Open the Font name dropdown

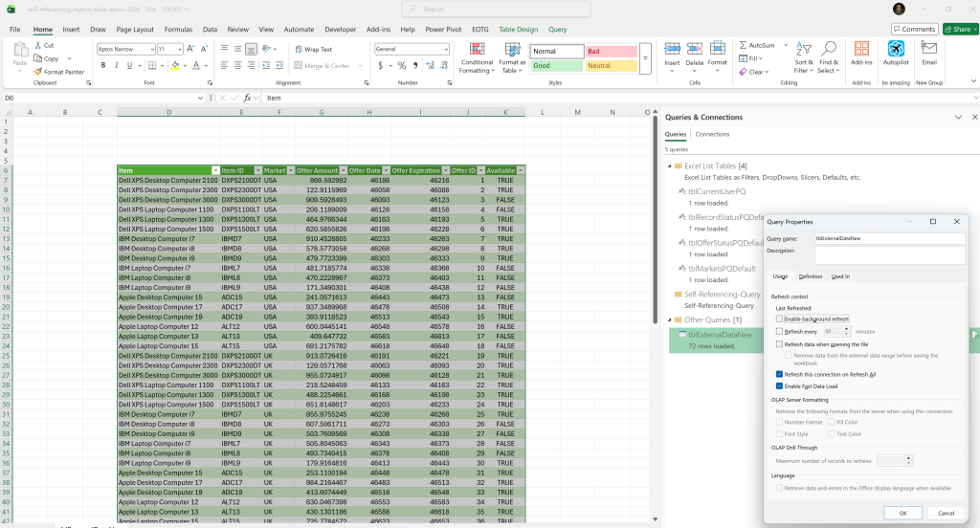click(152, 49)
